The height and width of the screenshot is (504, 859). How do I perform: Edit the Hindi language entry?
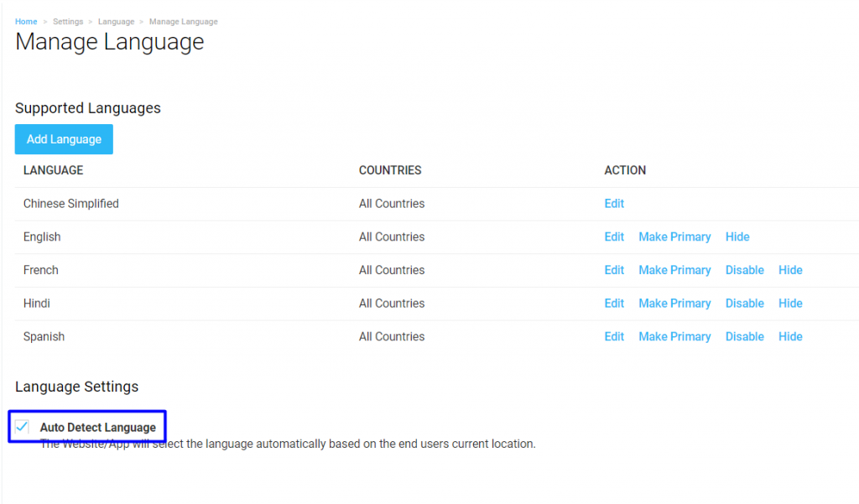tap(613, 303)
